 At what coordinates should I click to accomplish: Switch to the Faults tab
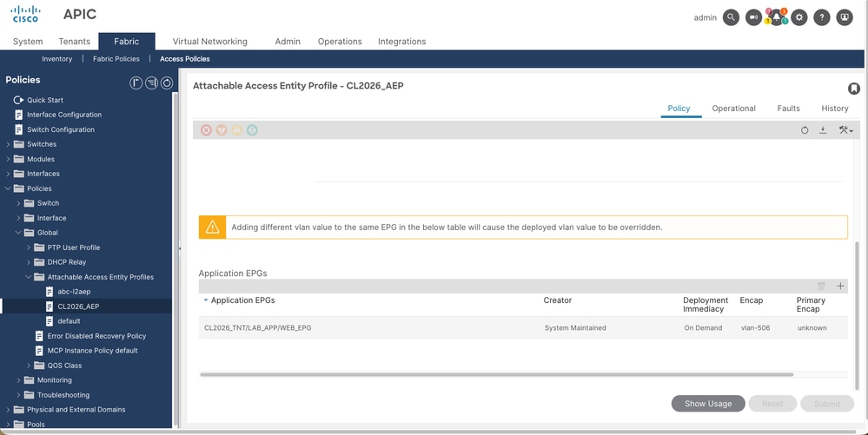pyautogui.click(x=788, y=109)
